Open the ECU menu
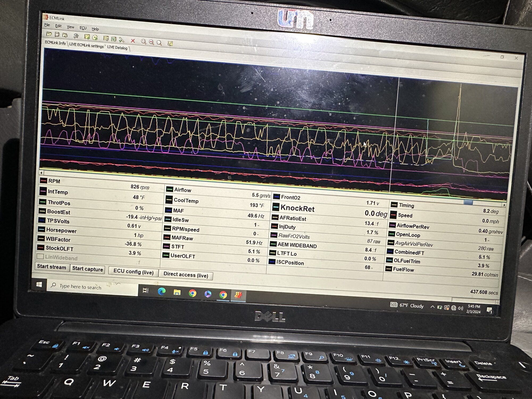 pyautogui.click(x=83, y=28)
